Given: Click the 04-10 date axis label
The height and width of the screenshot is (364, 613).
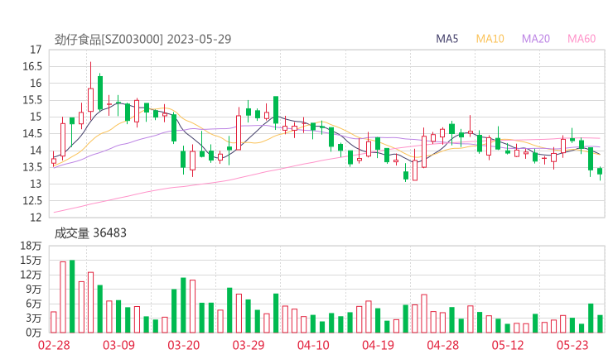Looking at the screenshot, I should tap(313, 345).
